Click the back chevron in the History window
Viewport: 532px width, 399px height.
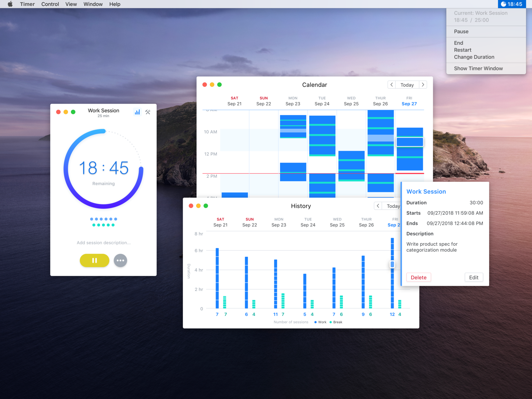[x=378, y=206]
